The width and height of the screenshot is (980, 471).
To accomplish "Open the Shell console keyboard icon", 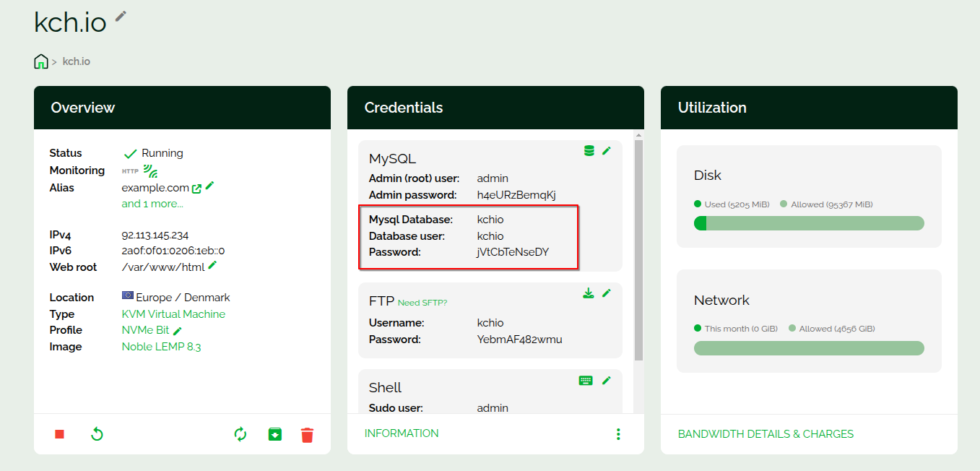I will [586, 380].
